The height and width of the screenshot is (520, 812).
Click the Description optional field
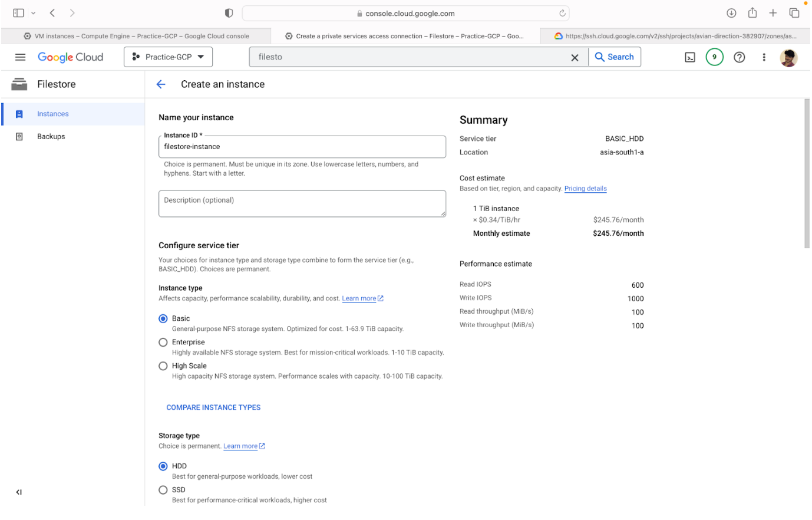(302, 203)
